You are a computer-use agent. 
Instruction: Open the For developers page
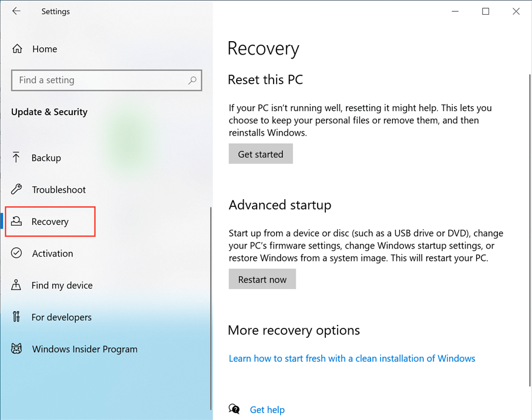62,317
